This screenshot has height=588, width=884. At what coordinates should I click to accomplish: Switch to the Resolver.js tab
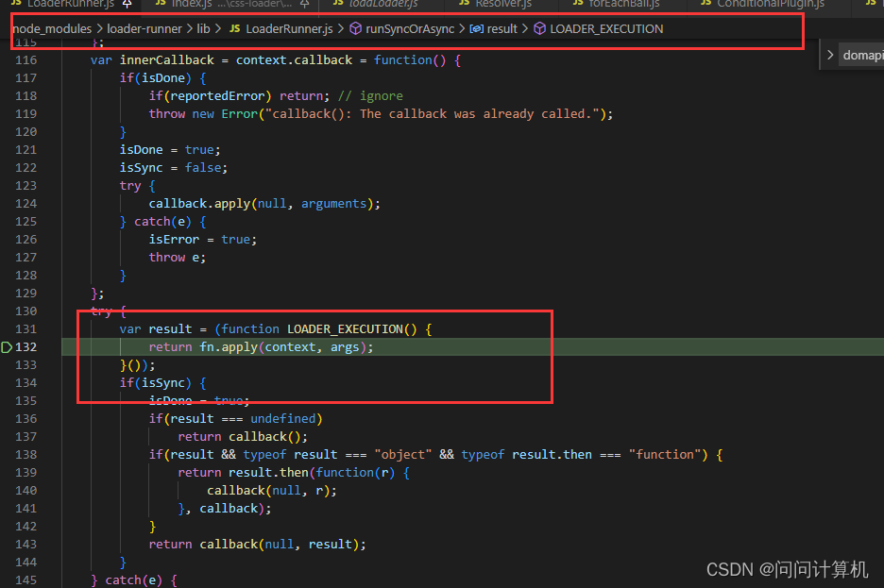503,5
